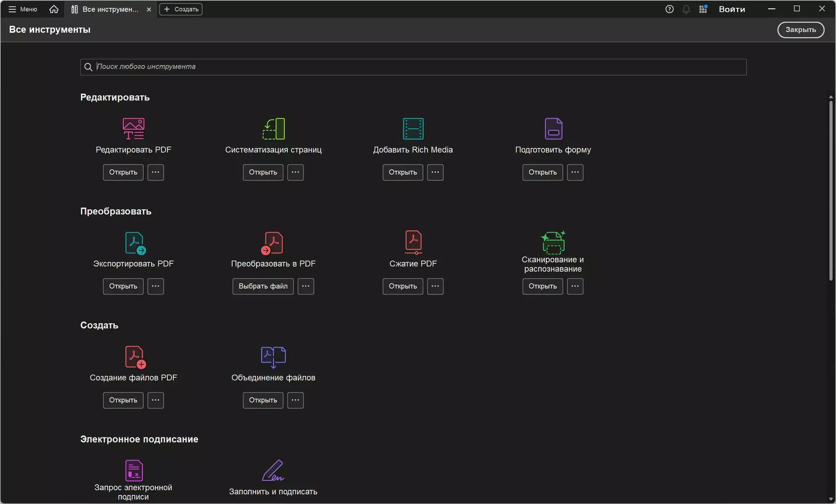Select the Сжатие PDF icon
This screenshot has width=836, height=504.
[x=413, y=242]
